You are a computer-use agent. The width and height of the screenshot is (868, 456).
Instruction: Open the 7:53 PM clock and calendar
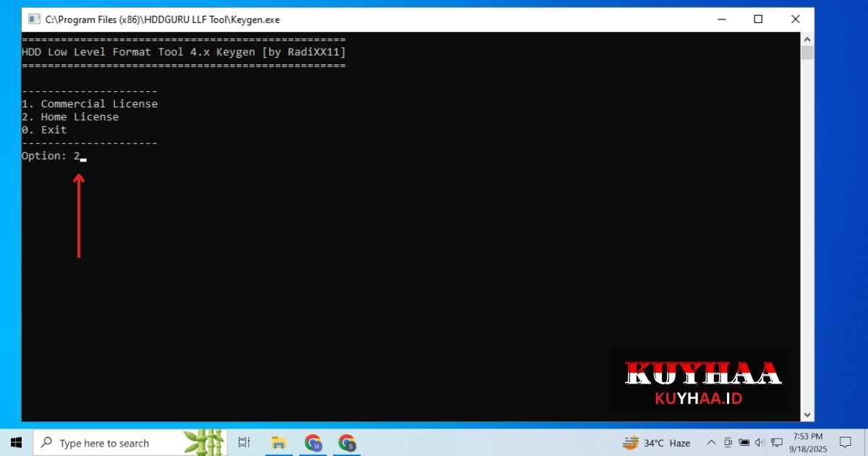[x=807, y=442]
